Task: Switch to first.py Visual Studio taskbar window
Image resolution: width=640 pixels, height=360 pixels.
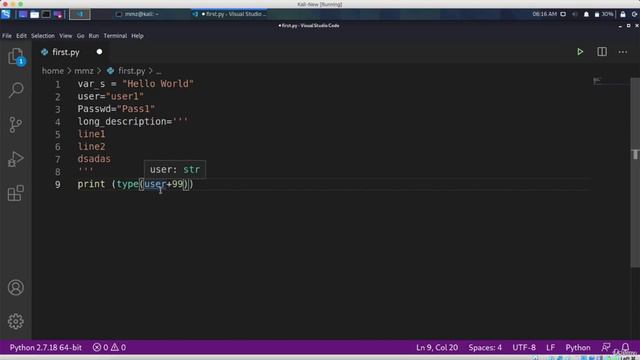Action: tap(230, 14)
